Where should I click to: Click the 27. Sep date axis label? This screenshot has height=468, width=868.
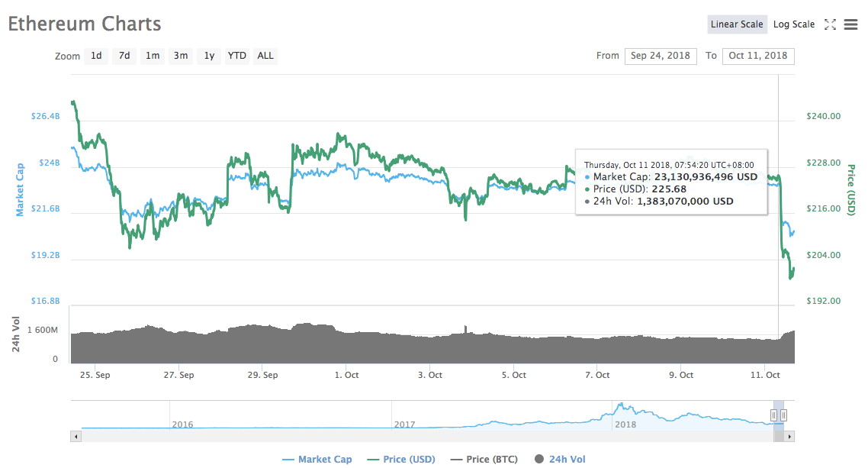(178, 375)
